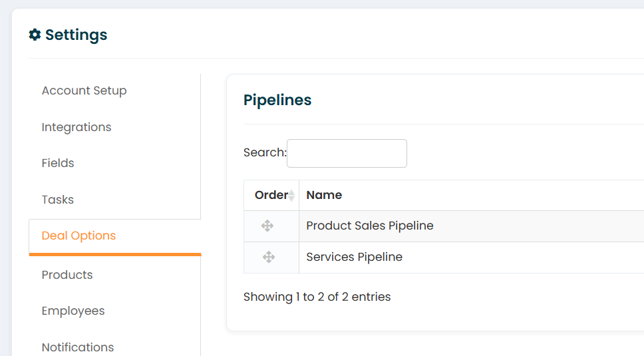Click the Settings page title
This screenshot has width=644, height=356.
pos(76,35)
